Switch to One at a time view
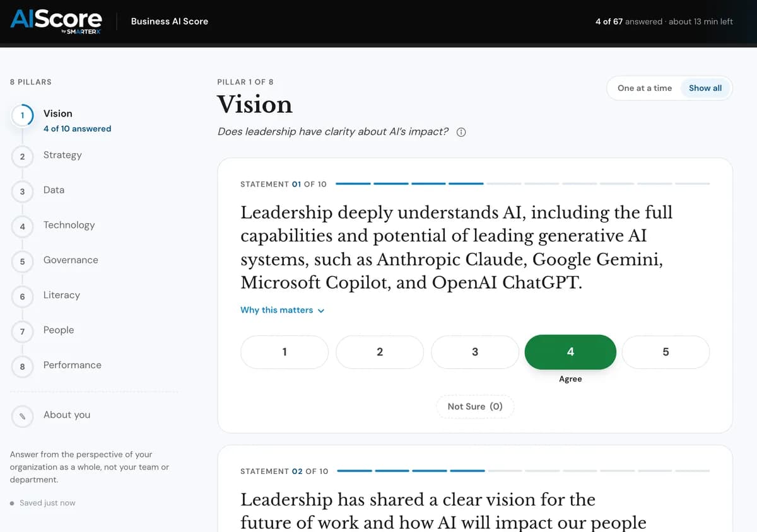757x532 pixels. pos(645,88)
